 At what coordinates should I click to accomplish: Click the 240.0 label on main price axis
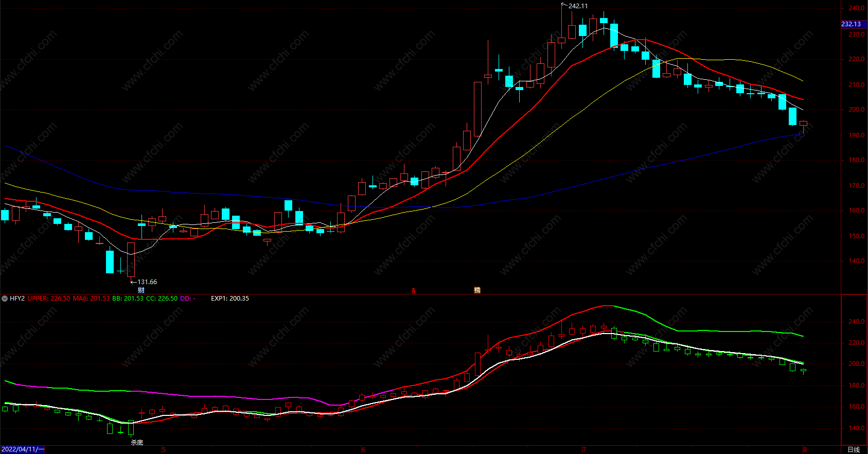click(857, 8)
